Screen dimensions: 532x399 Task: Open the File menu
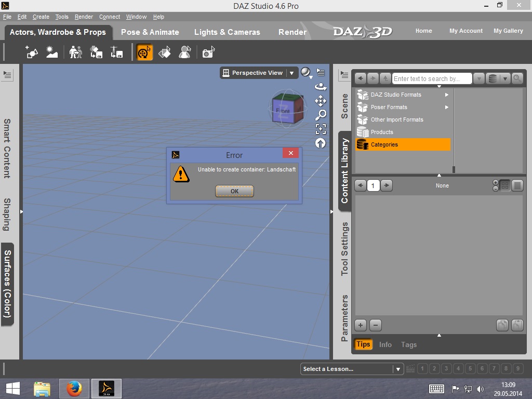pyautogui.click(x=7, y=17)
